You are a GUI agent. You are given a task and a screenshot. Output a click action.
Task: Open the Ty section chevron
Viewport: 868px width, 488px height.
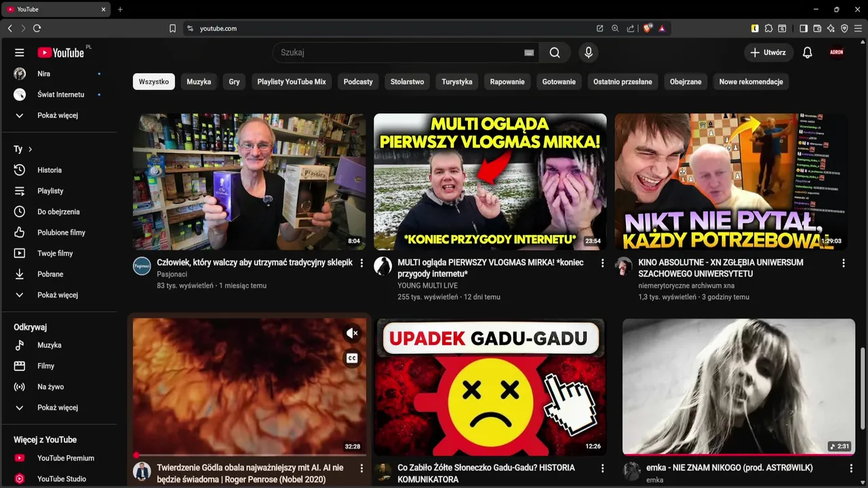pos(30,149)
